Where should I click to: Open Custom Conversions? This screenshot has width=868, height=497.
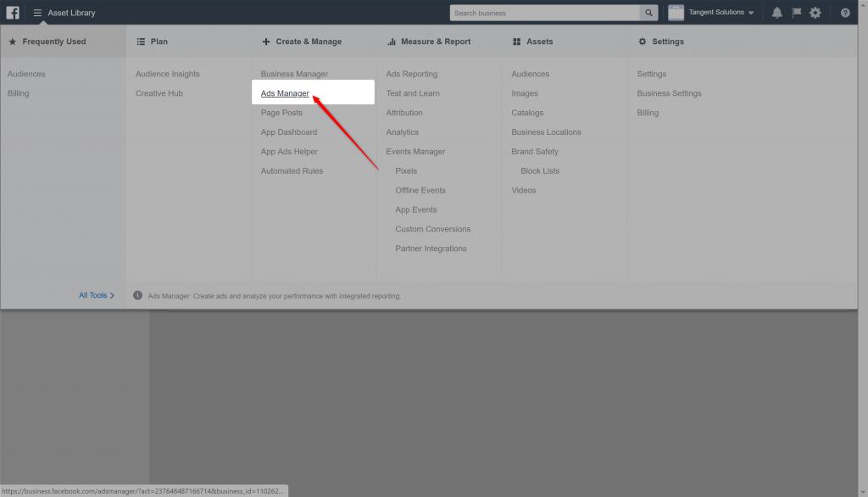[432, 229]
